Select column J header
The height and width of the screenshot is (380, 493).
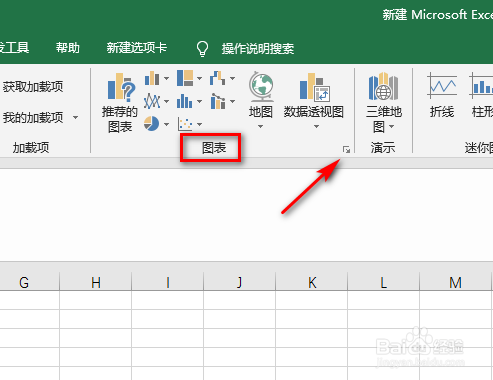coord(240,282)
